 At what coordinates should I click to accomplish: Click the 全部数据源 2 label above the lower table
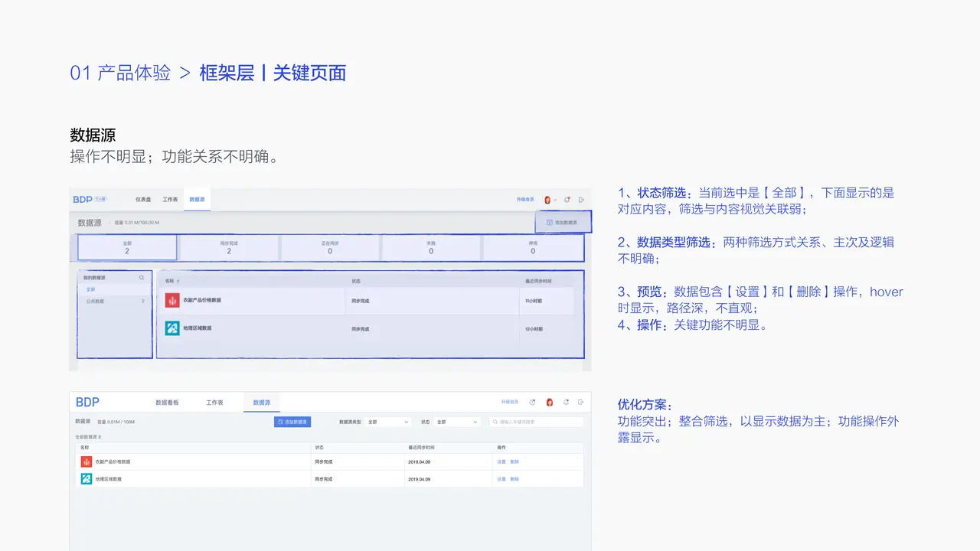pyautogui.click(x=88, y=437)
